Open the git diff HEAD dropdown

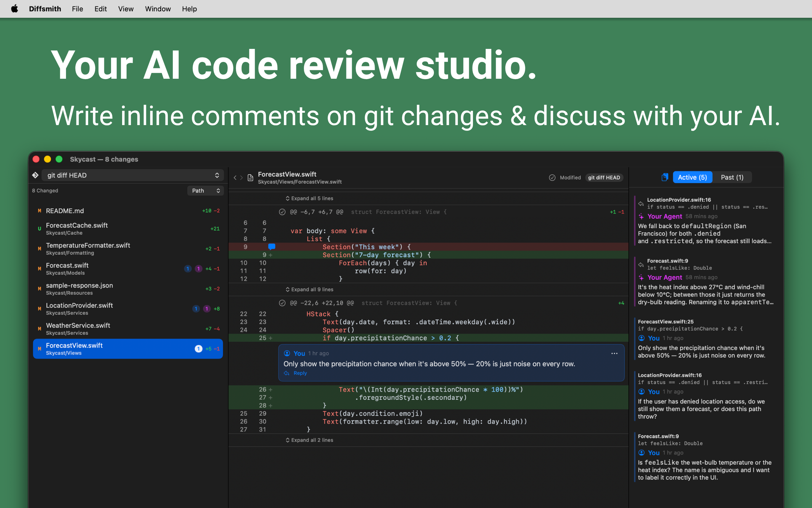click(x=133, y=175)
